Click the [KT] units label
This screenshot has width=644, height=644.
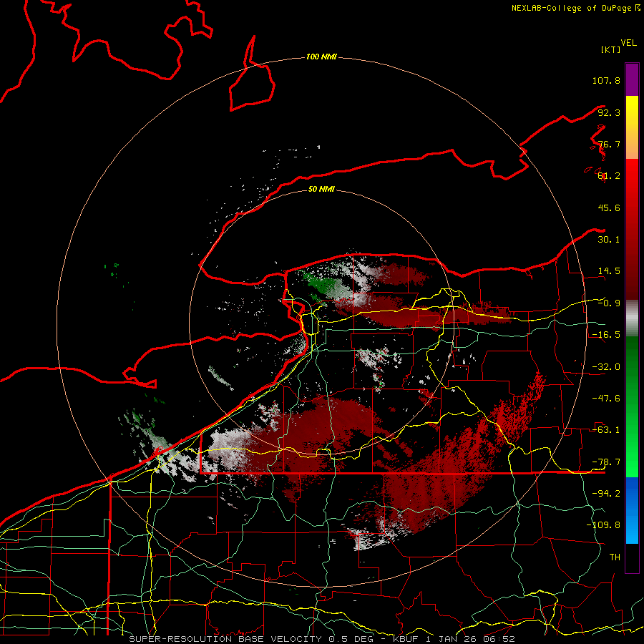coord(611,49)
